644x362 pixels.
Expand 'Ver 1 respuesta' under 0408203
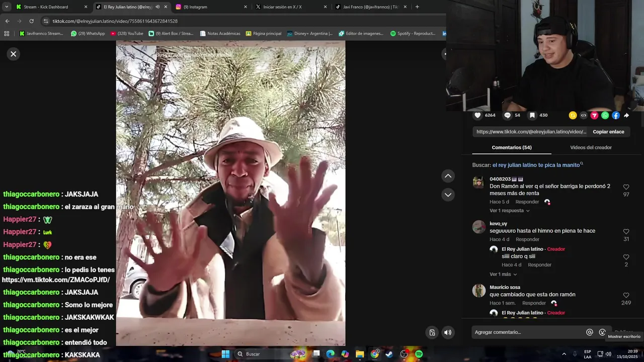(x=509, y=211)
